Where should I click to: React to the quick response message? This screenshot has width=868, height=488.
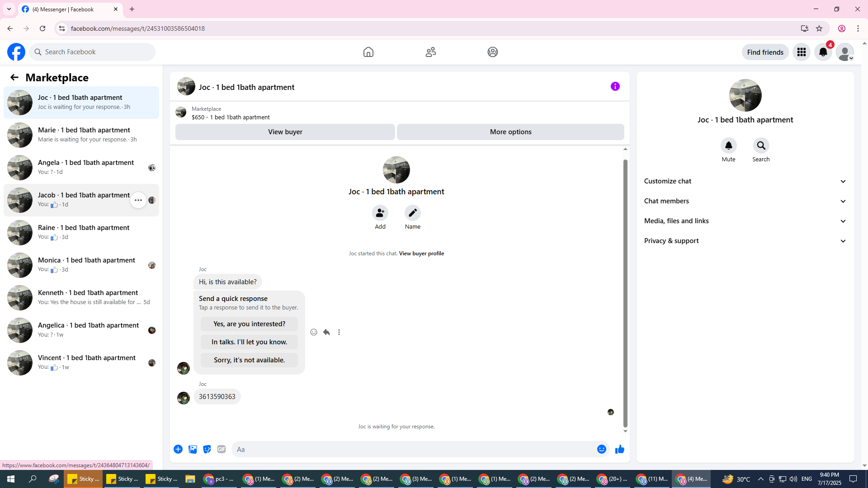(x=314, y=332)
